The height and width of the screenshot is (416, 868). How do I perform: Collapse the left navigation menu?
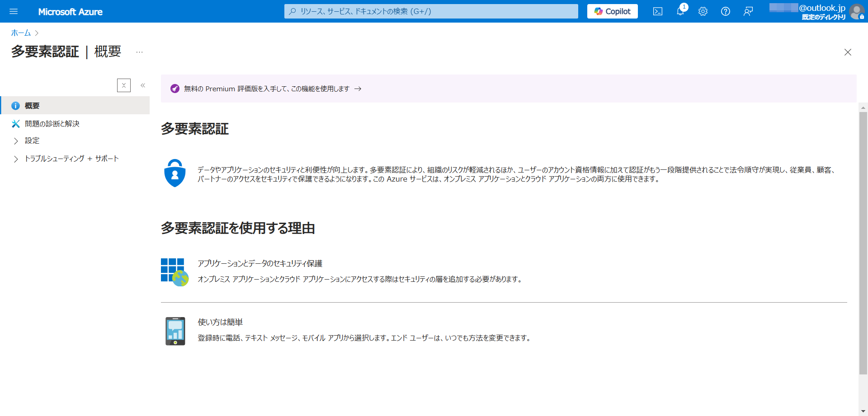pos(143,85)
